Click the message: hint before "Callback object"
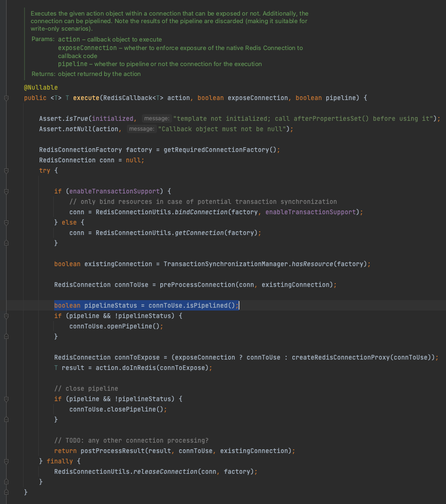 coord(141,129)
